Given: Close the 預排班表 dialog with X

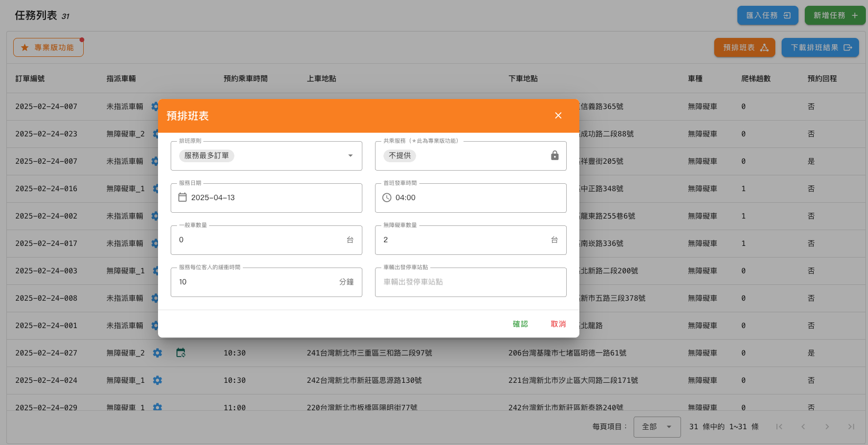Looking at the screenshot, I should click(558, 116).
